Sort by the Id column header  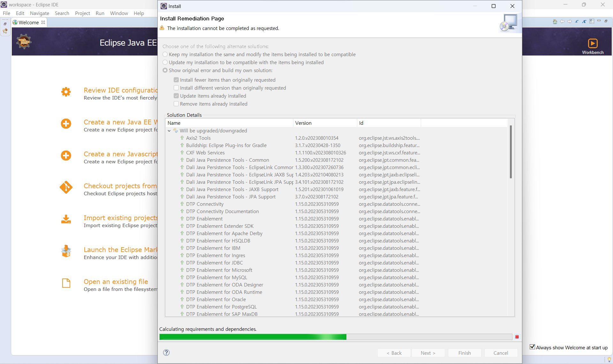click(389, 123)
